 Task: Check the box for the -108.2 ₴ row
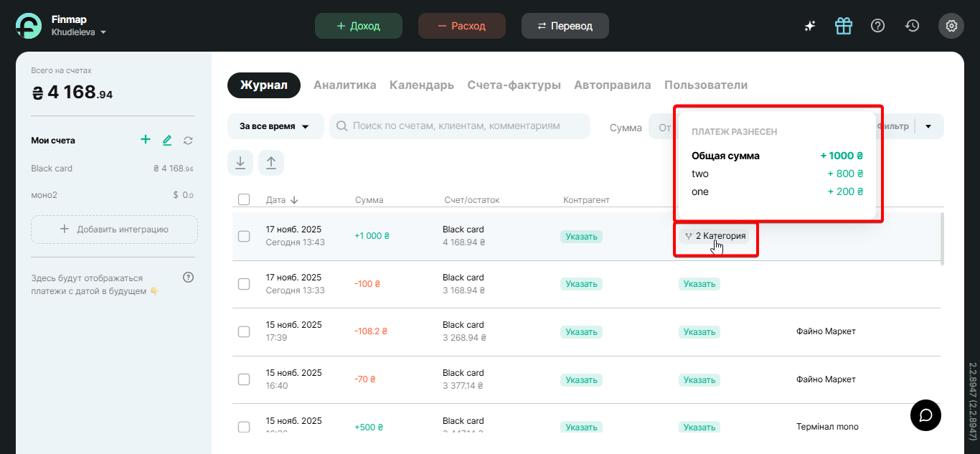tap(244, 331)
